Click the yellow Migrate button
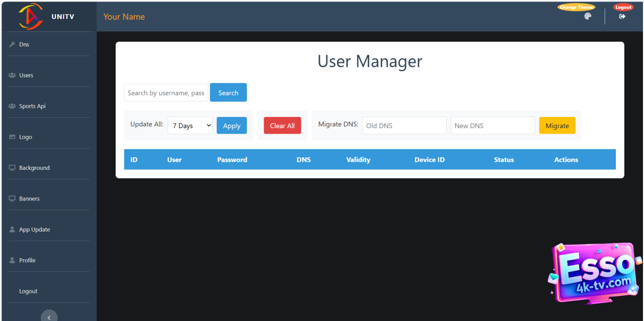 point(557,126)
